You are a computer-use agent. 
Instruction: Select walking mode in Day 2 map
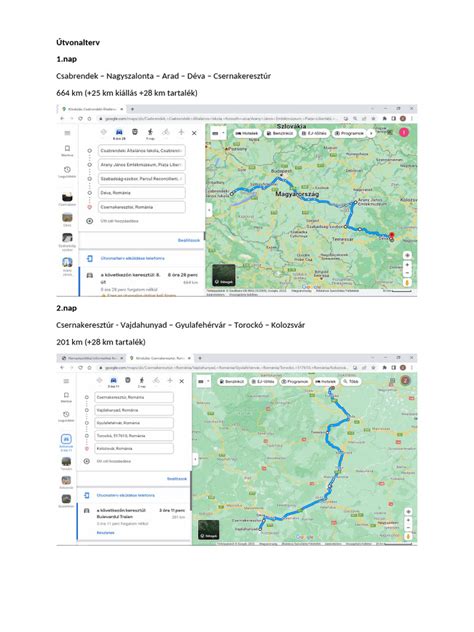141,382
